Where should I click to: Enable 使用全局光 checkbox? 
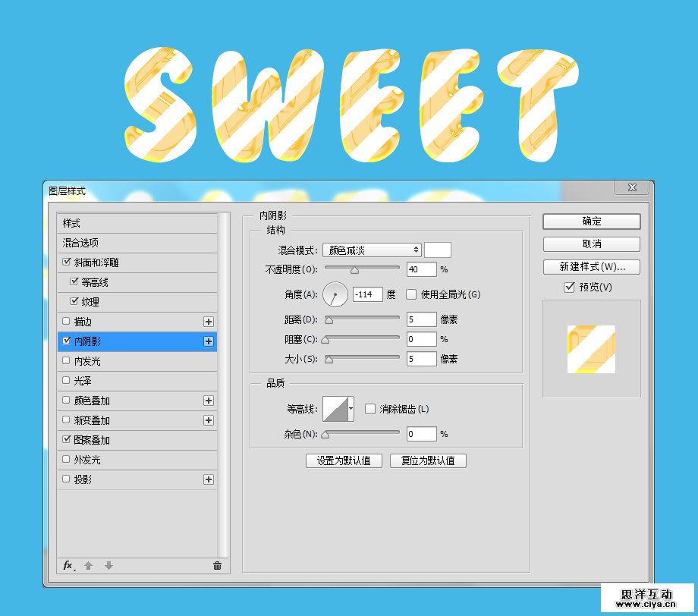pyautogui.click(x=412, y=294)
